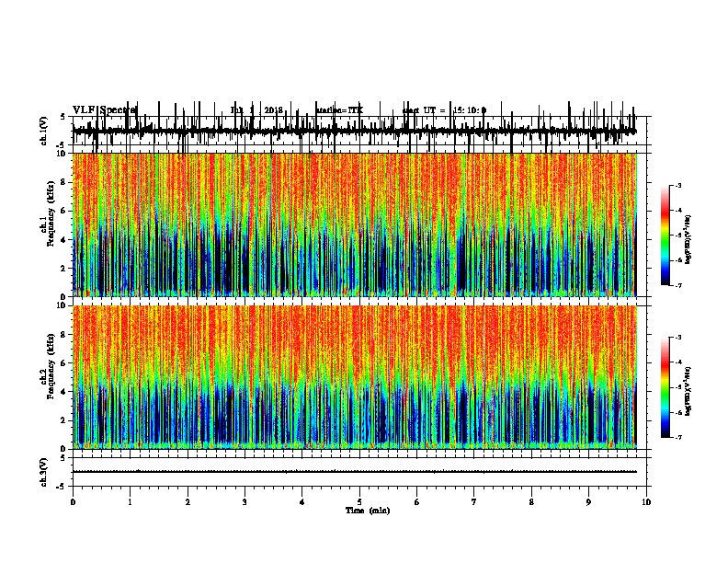Click the start UT '15:10:0' text
This screenshot has width=728, height=563.
[470, 110]
